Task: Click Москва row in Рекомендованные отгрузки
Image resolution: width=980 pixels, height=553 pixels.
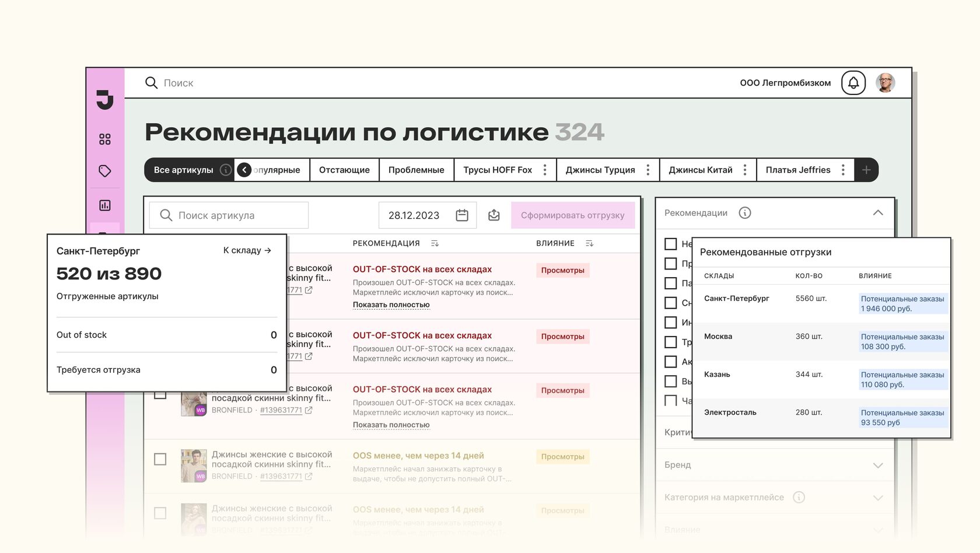Action: click(822, 341)
